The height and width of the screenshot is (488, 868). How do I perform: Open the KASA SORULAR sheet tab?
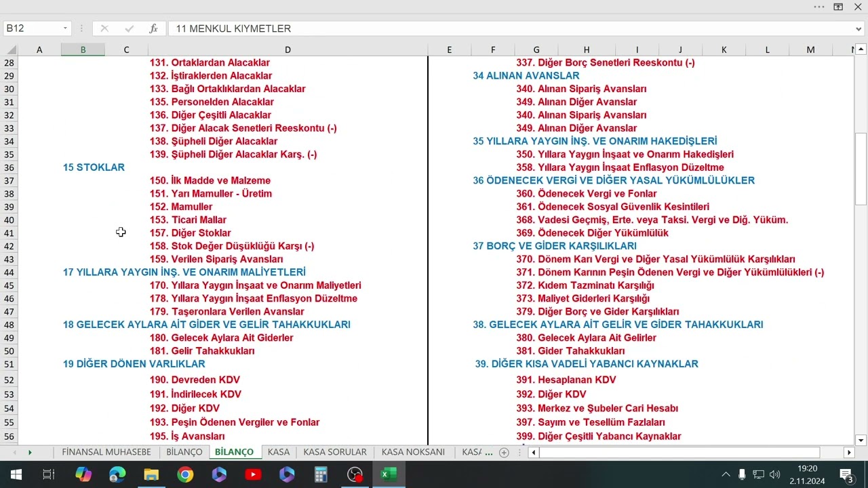[x=335, y=452]
